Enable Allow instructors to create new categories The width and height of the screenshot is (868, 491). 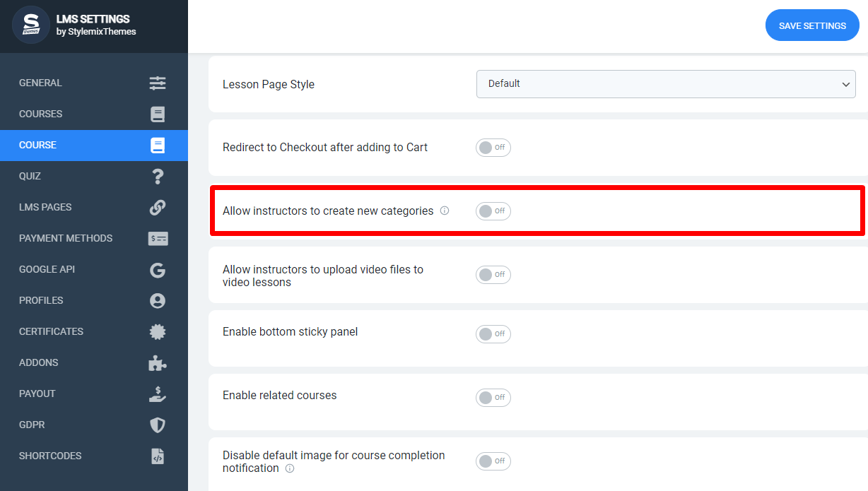493,211
